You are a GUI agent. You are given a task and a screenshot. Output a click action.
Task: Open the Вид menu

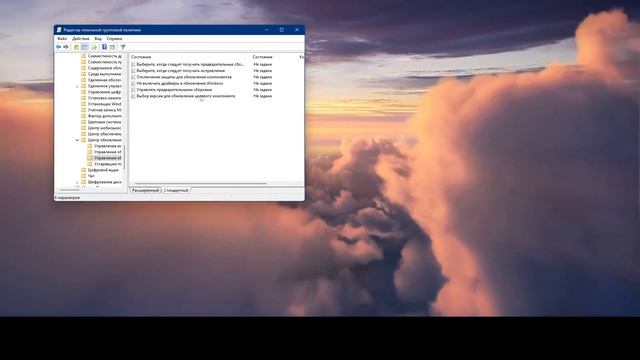(x=98, y=39)
